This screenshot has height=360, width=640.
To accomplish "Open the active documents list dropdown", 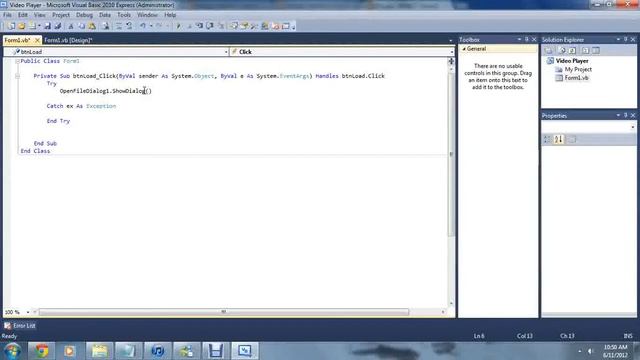I will (x=451, y=40).
